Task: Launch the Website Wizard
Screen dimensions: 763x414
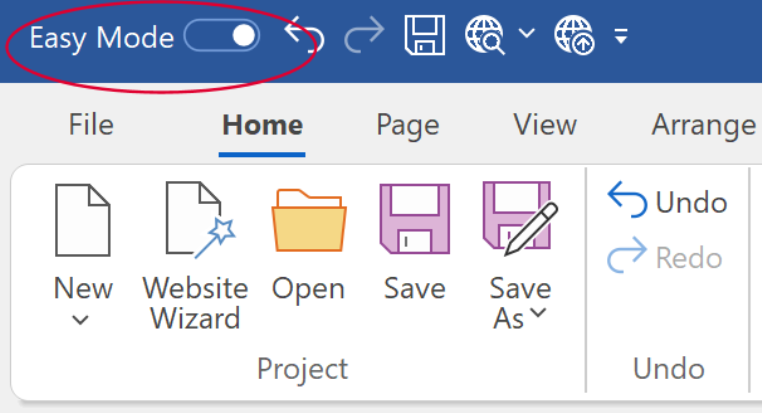Action: point(196,255)
